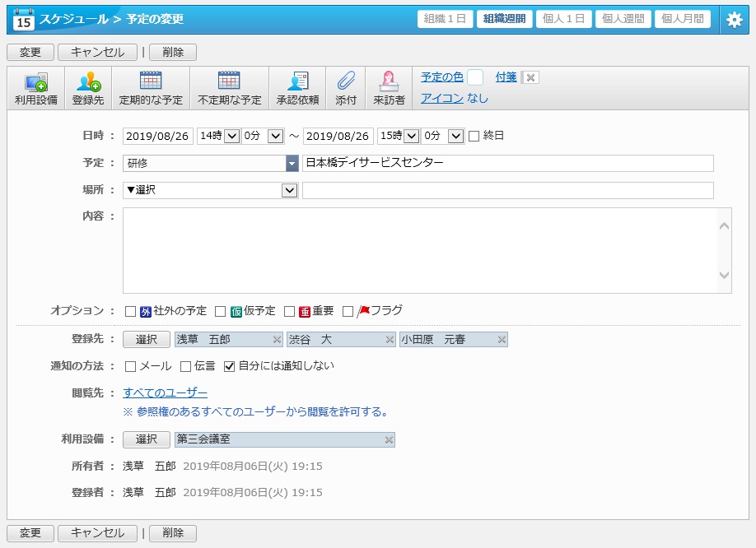Click the 承認依頼 approval request icon
Image resolution: width=756 pixels, height=548 pixels.
[x=297, y=89]
